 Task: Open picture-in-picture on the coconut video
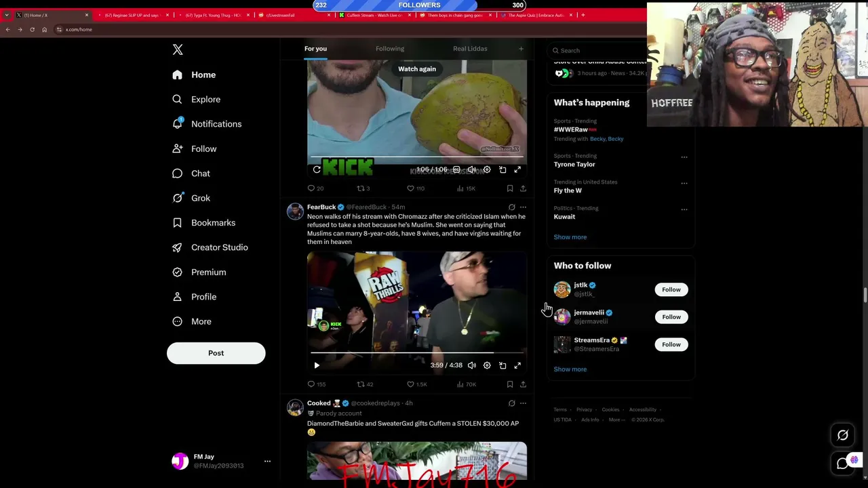click(x=502, y=169)
